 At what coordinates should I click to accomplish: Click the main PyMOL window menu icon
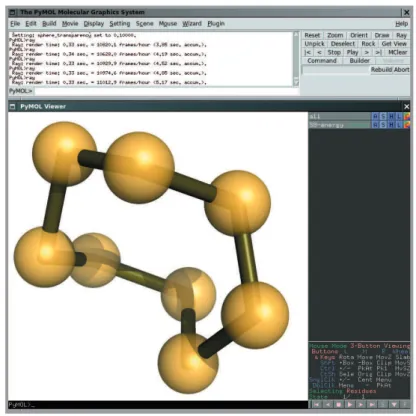pos(13,12)
